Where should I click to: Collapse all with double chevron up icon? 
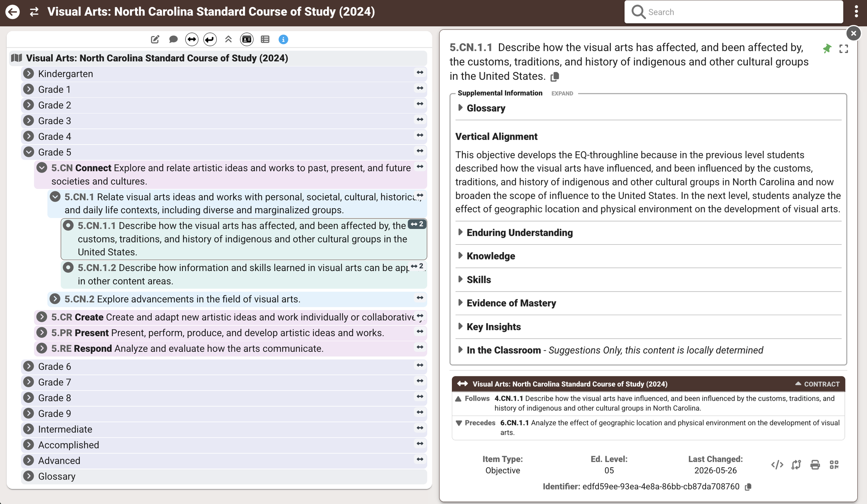(228, 40)
